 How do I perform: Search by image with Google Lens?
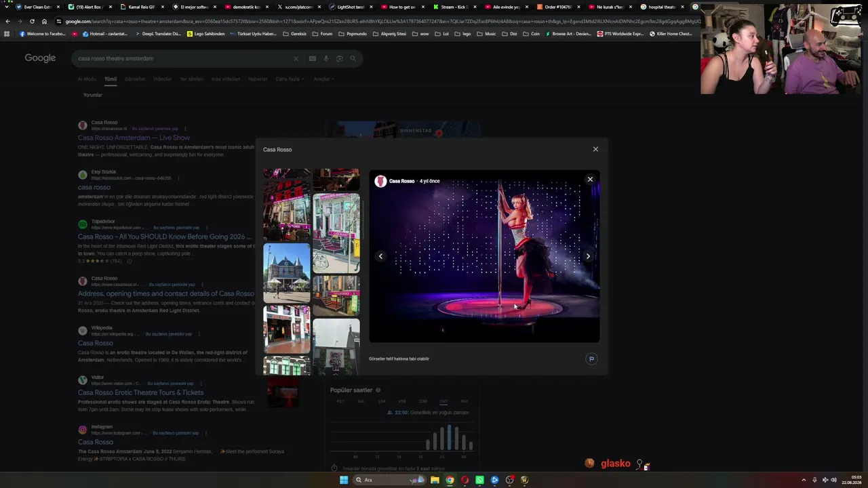pos(340,58)
